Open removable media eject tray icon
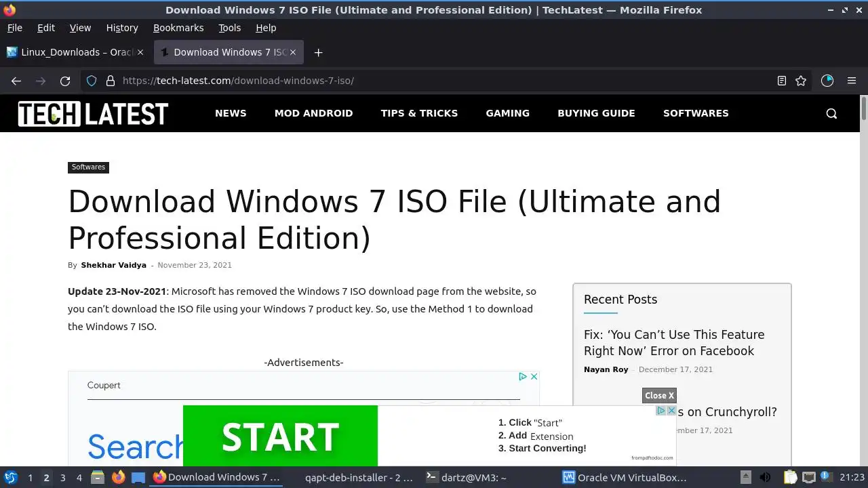Image resolution: width=868 pixels, height=488 pixels. coord(745,477)
